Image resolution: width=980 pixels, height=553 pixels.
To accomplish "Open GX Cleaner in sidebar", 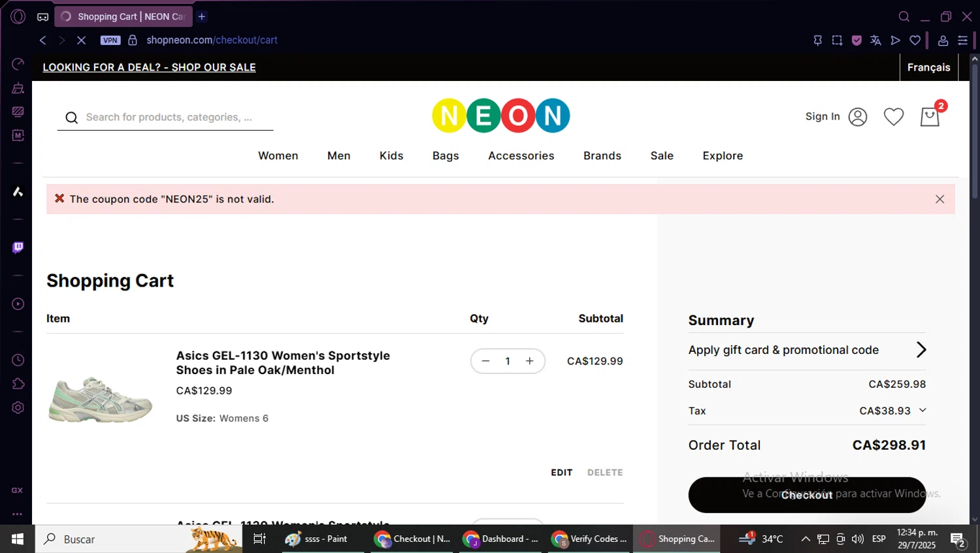I will (x=18, y=88).
